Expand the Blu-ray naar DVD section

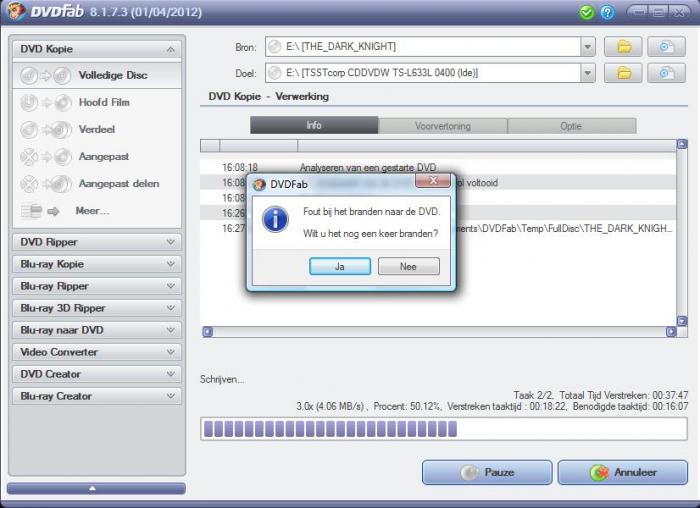[97, 330]
